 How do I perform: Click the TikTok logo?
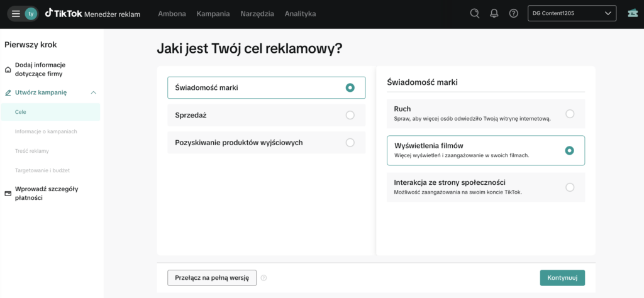point(69,13)
